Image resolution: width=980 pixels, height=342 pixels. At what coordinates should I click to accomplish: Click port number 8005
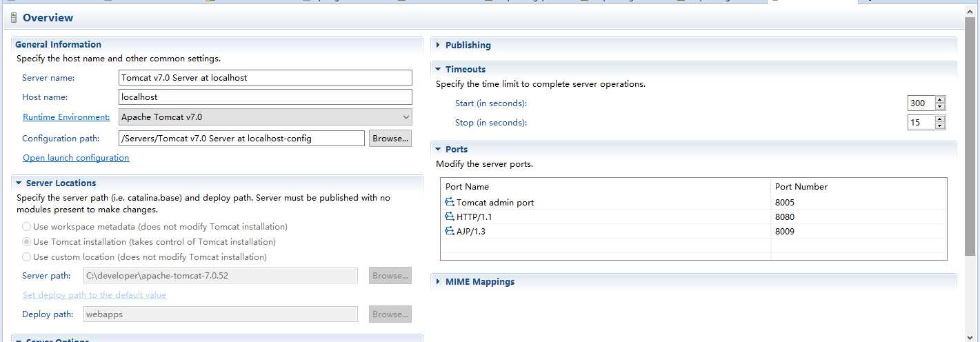(785, 203)
